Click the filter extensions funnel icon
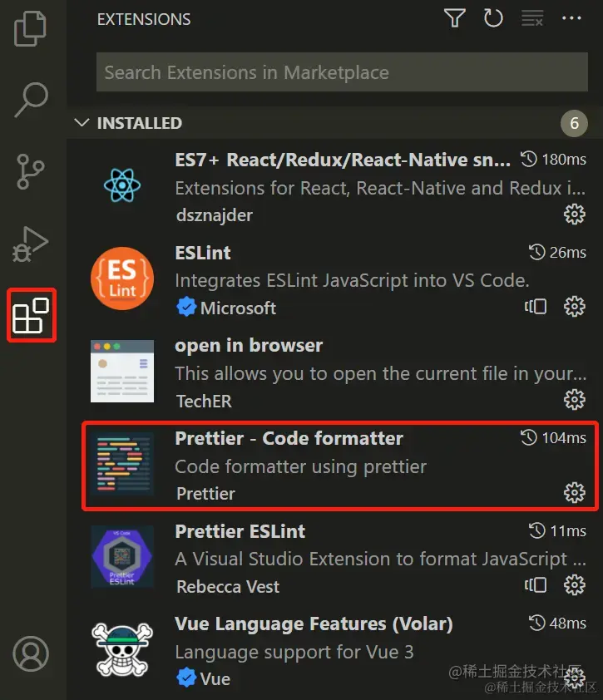 454,18
